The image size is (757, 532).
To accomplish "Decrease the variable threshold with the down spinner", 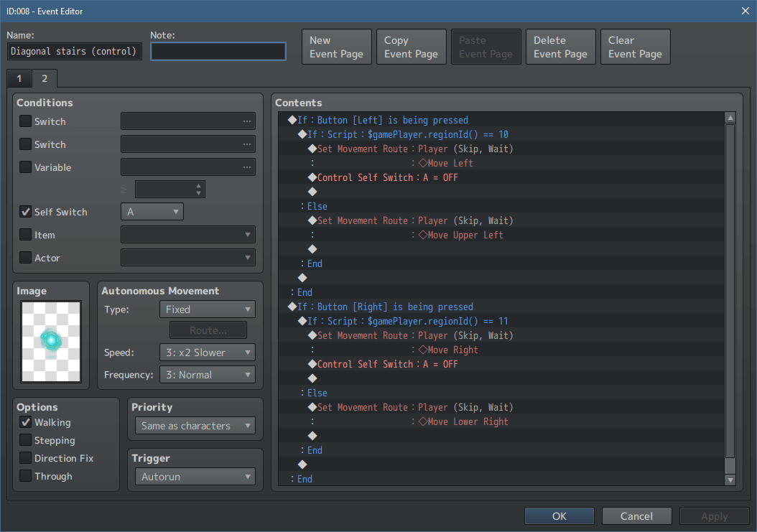I will click(x=198, y=192).
